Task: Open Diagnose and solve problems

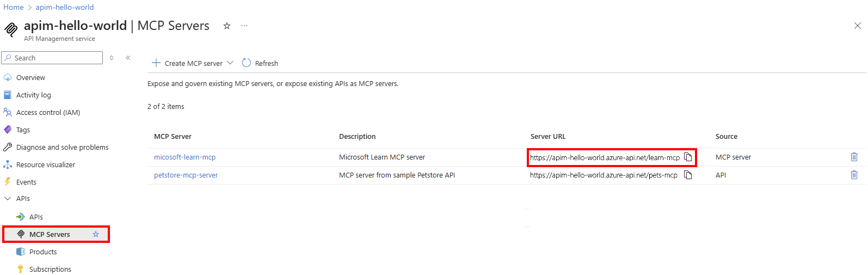Action: [x=62, y=147]
